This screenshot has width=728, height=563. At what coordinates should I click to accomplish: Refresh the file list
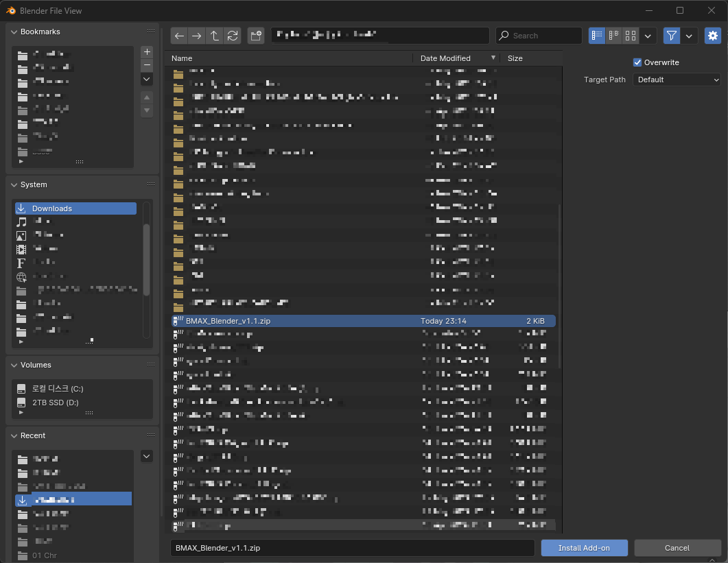233,36
